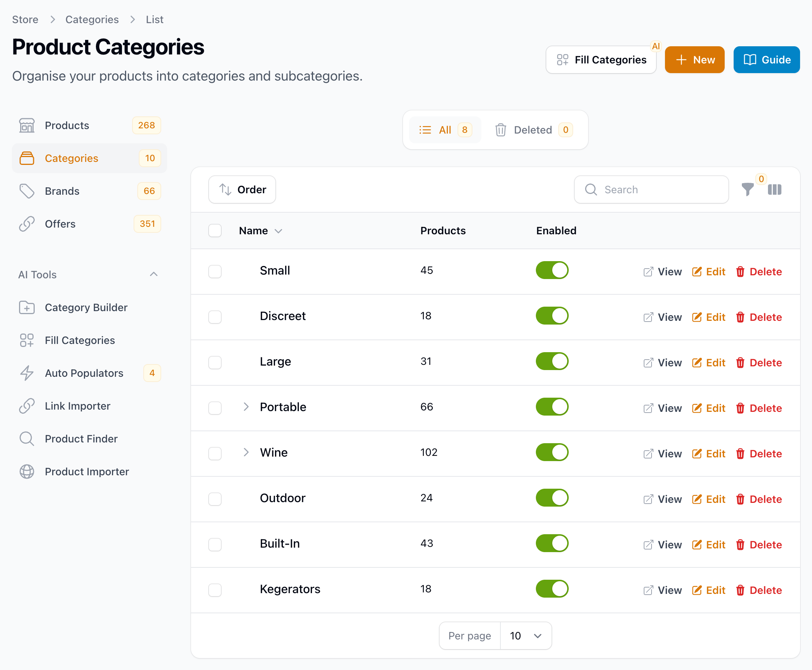Check the Portable row checkbox
Screen dimensions: 812x670
pos(215,408)
